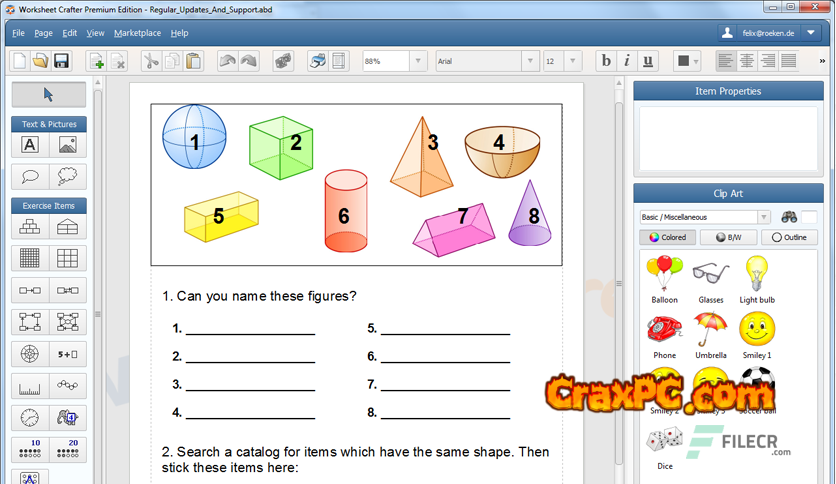This screenshot has height=484, width=836.
Task: Select the pointer arrow tool
Action: tap(49, 95)
